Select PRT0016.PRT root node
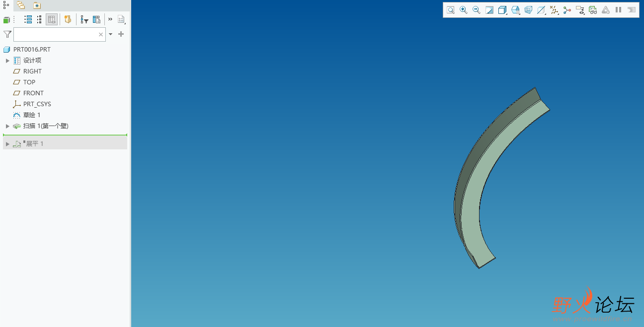 (x=32, y=50)
